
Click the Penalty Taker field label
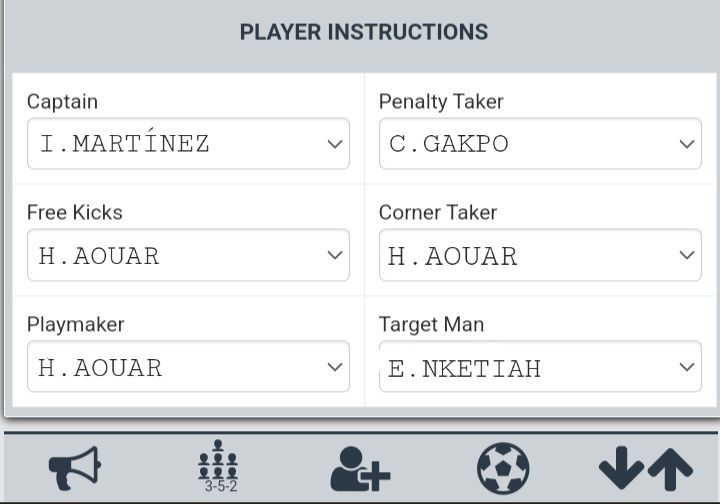tap(441, 102)
